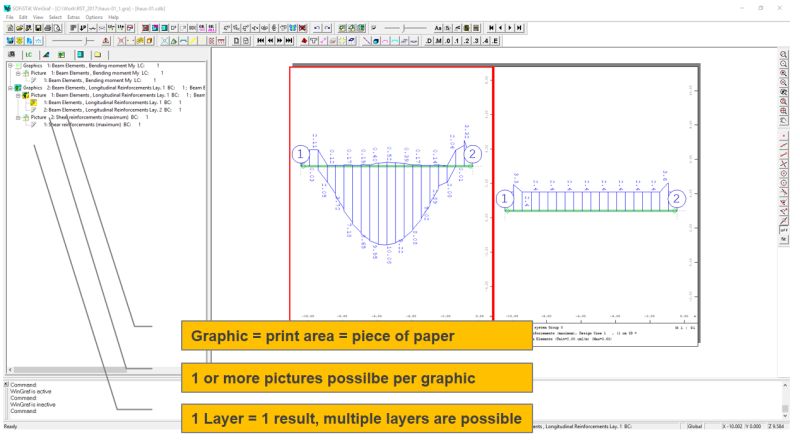Click the .D decimal format button
800x442 pixels.
coord(429,41)
